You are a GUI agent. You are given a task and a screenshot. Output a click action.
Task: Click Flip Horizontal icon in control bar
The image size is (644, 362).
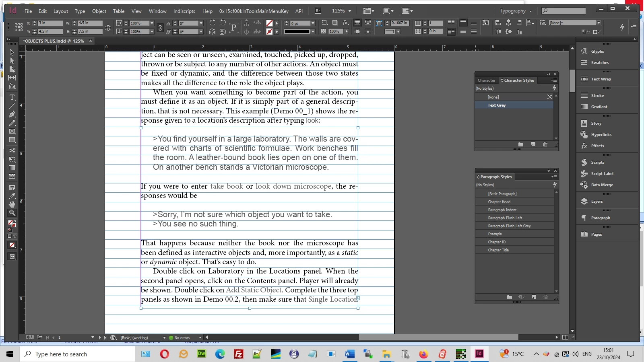pos(213,31)
